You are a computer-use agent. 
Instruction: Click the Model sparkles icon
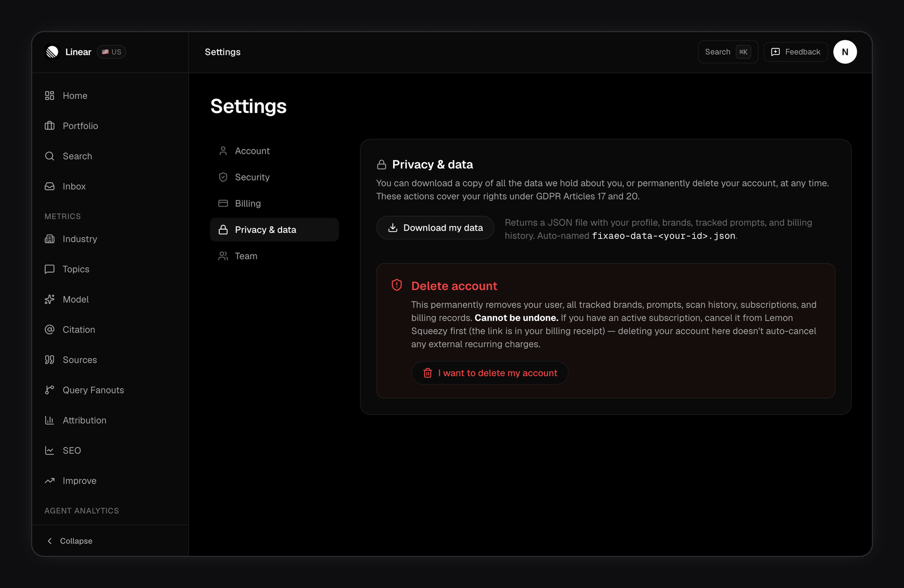(50, 299)
